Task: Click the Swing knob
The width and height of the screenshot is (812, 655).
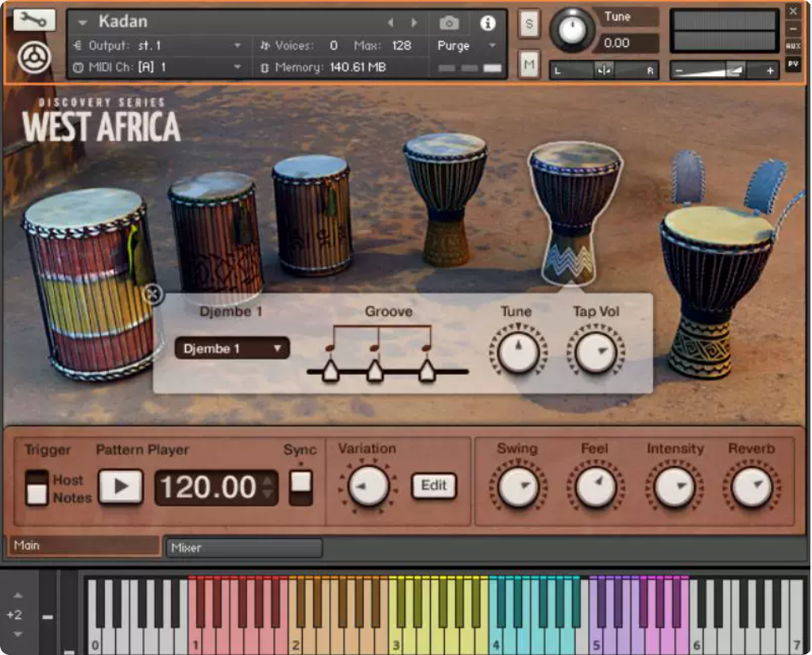Action: 518,487
